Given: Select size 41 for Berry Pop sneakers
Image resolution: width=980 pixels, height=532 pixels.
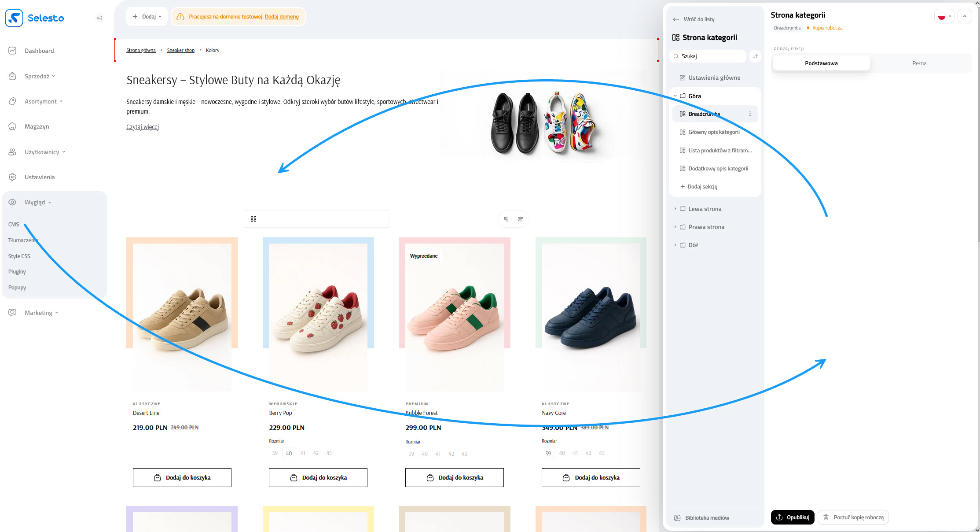Looking at the screenshot, I should pyautogui.click(x=302, y=453).
